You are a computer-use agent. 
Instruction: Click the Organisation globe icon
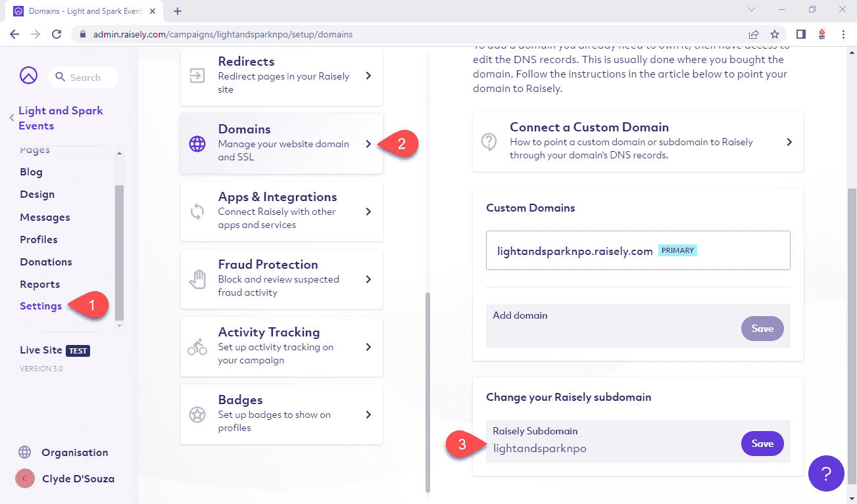(x=25, y=452)
